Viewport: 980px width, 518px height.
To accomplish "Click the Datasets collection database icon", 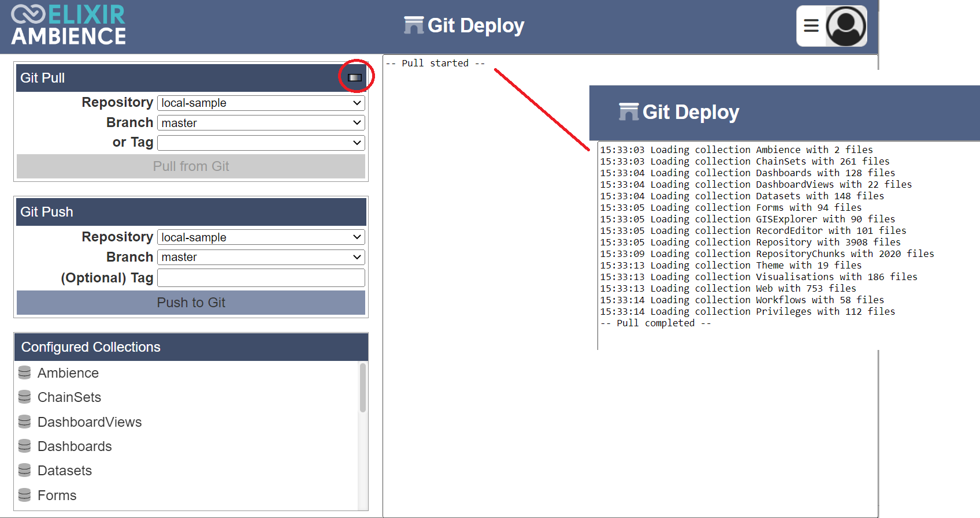I will pyautogui.click(x=24, y=470).
